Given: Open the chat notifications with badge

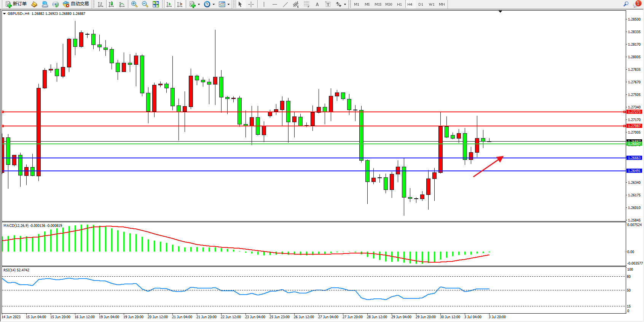Looking at the screenshot, I should [x=636, y=4].
